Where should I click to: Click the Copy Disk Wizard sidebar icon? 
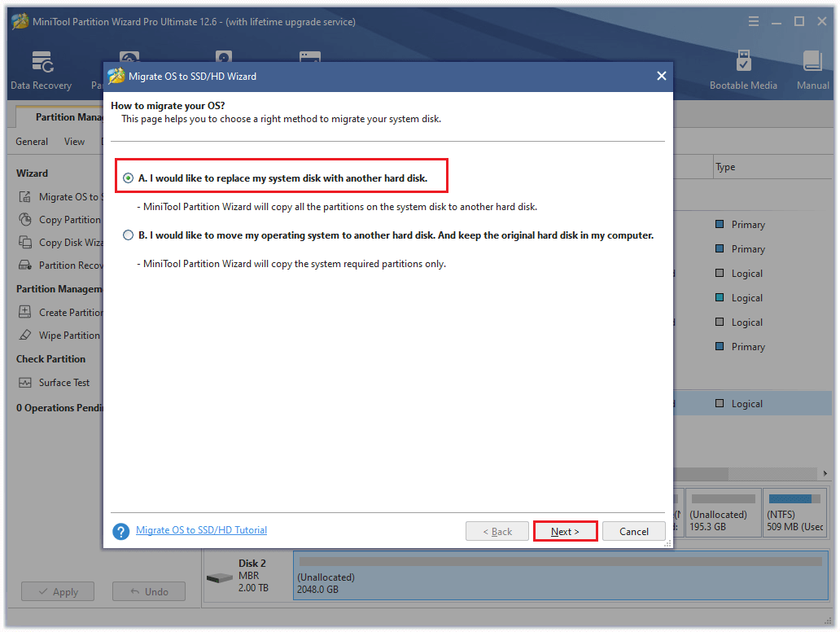tap(25, 242)
